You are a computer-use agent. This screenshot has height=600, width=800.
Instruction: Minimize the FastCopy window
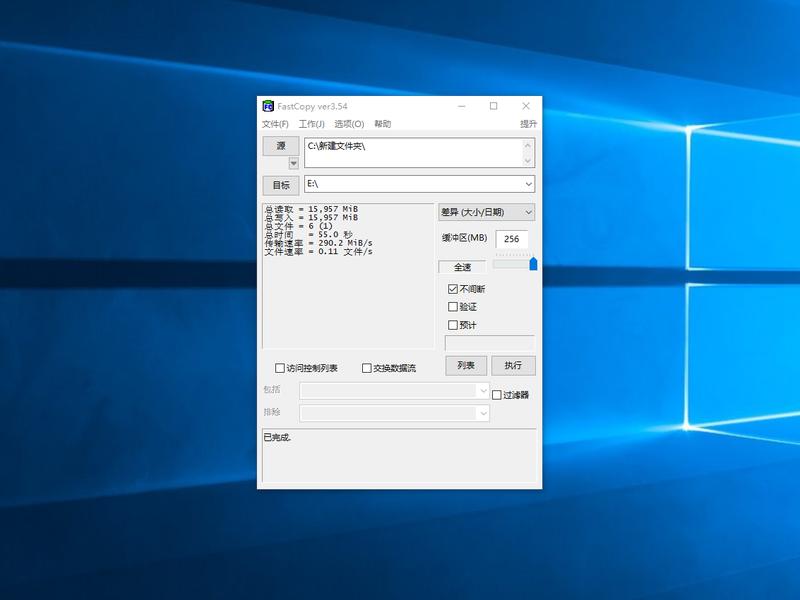462,106
